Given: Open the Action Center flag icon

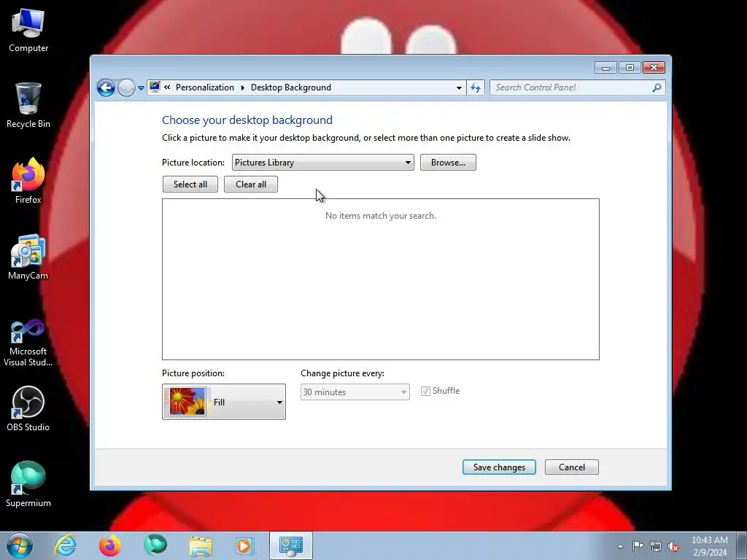Looking at the screenshot, I should (x=638, y=546).
